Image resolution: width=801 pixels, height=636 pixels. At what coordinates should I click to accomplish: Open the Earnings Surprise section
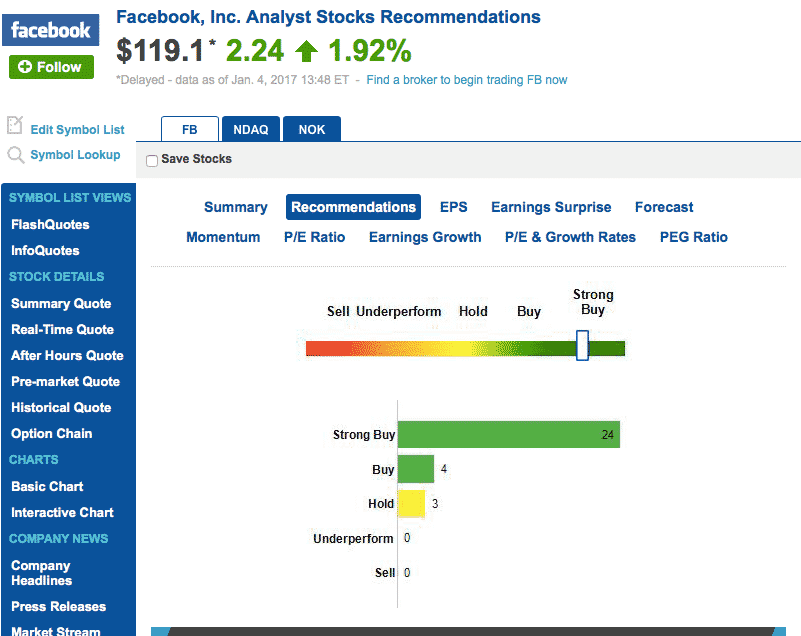click(551, 207)
